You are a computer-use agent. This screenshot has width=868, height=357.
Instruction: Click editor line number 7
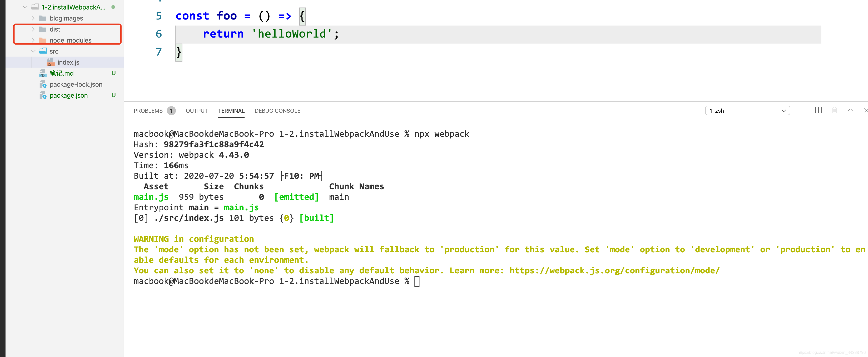159,52
